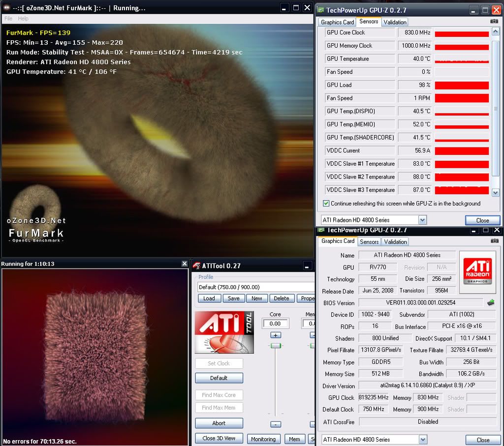Image resolution: width=504 pixels, height=446 pixels.
Task: Open the card selector dropdown in lower GPU-Z window
Action: point(423,440)
